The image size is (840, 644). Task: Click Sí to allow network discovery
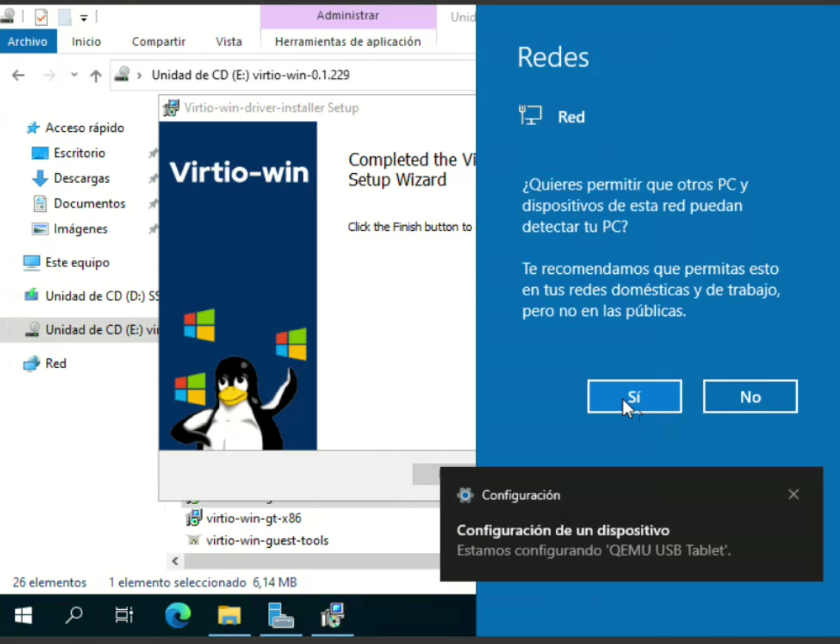point(634,397)
